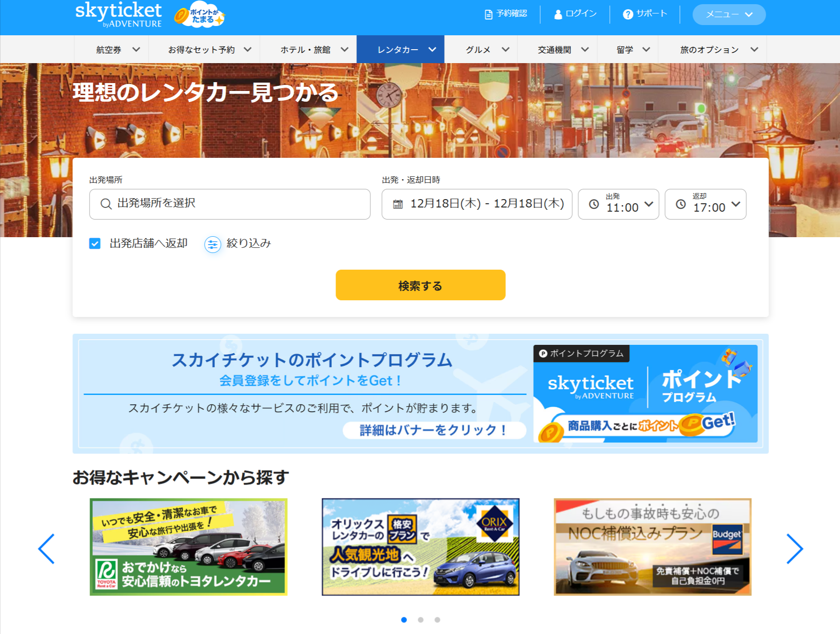Click the 検索する search button
The image size is (840, 634).
(420, 285)
